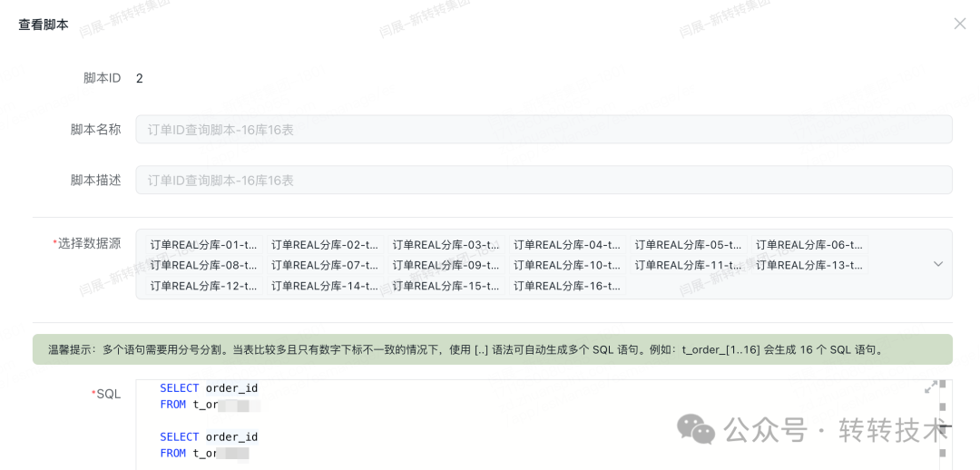
Task: Select the 订单REAL分库-11 data source tag
Action: coord(689,265)
